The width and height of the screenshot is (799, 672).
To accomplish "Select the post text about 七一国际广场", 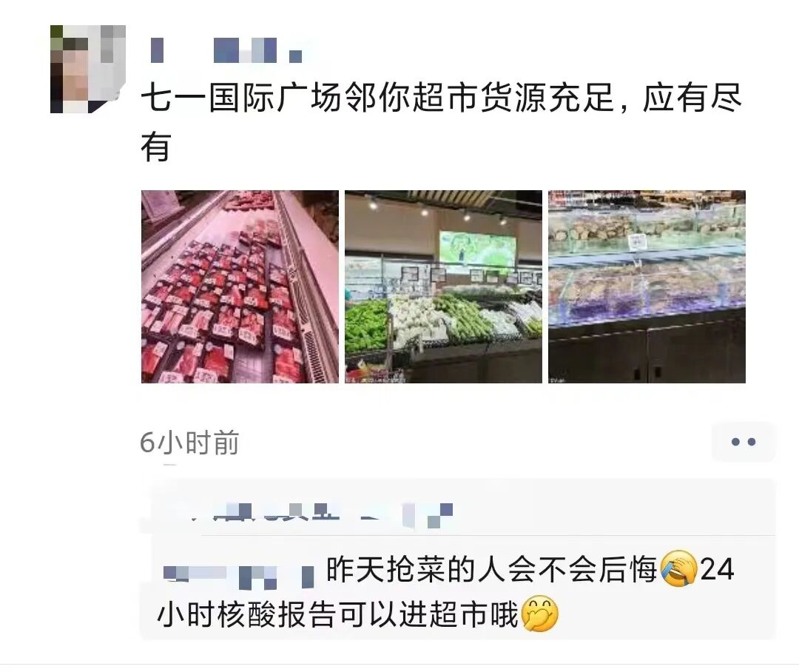I will pos(441,122).
